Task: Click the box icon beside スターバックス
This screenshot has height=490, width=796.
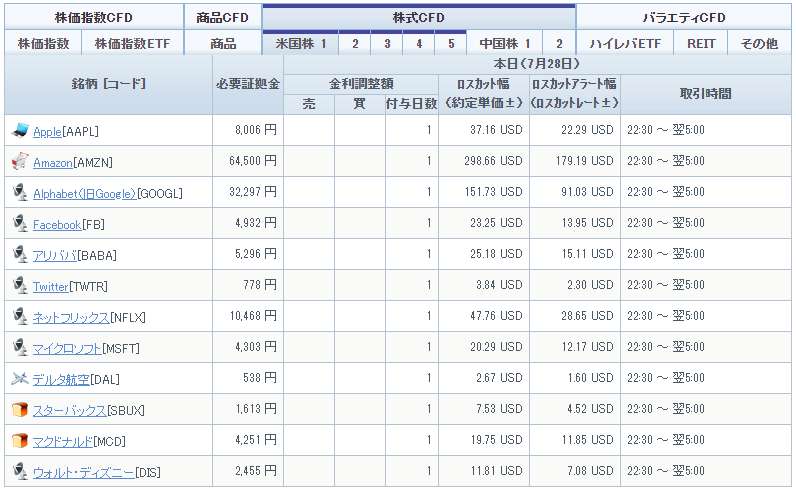Action: point(20,409)
